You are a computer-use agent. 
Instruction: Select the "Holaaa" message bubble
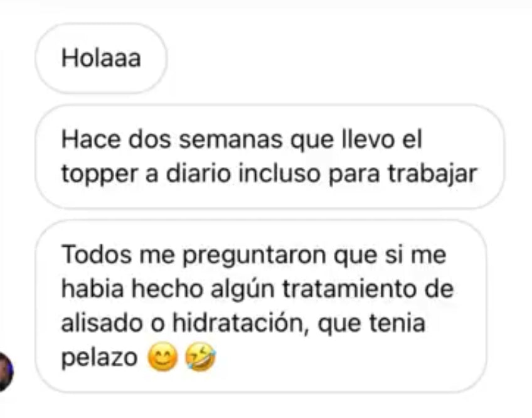coord(101,58)
